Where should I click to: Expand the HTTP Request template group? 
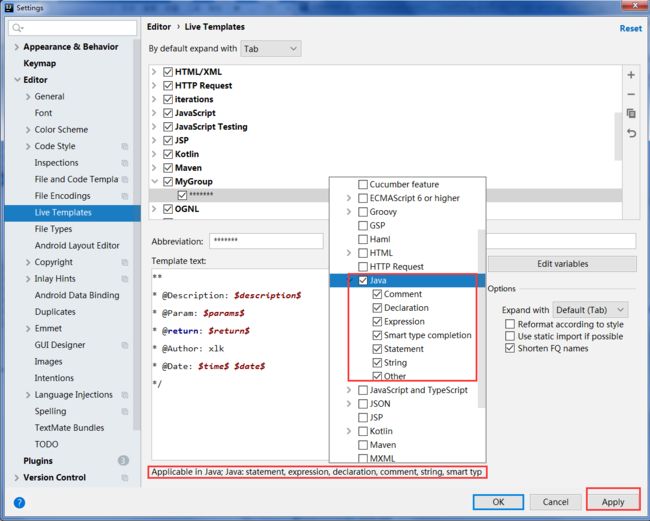pos(154,86)
